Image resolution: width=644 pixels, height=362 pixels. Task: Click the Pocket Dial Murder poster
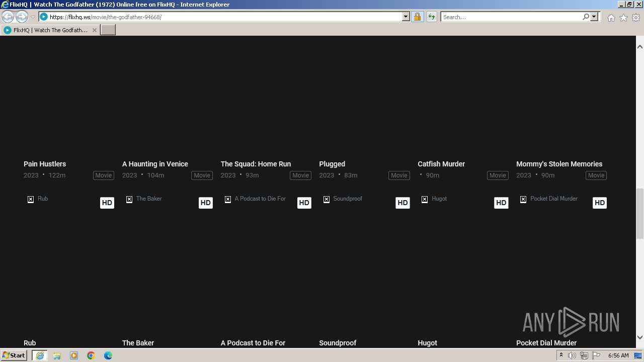pyautogui.click(x=523, y=200)
